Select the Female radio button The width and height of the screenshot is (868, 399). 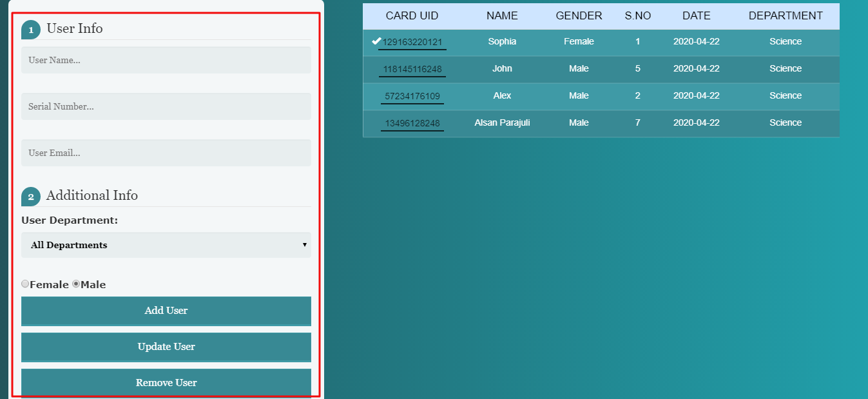(24, 284)
